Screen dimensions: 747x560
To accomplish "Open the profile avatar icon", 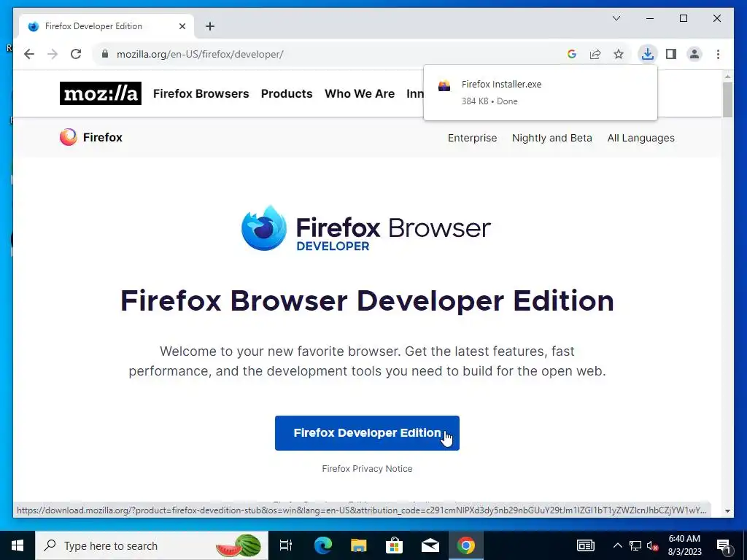I will coord(694,54).
